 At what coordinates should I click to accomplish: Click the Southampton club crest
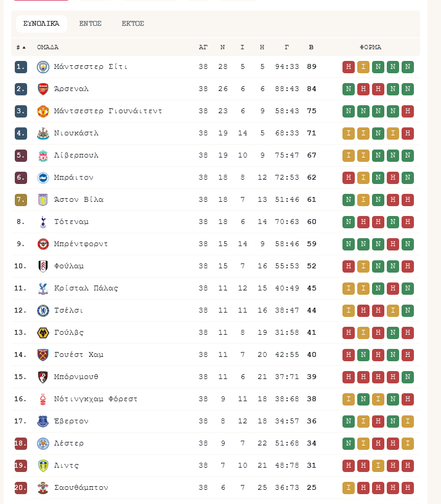click(x=42, y=488)
